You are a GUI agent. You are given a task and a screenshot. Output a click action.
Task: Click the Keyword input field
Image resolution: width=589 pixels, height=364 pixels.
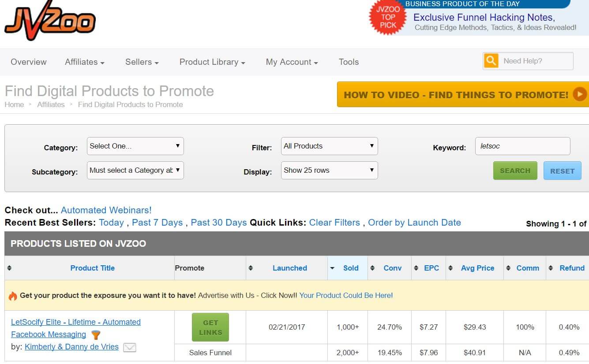[x=522, y=146]
